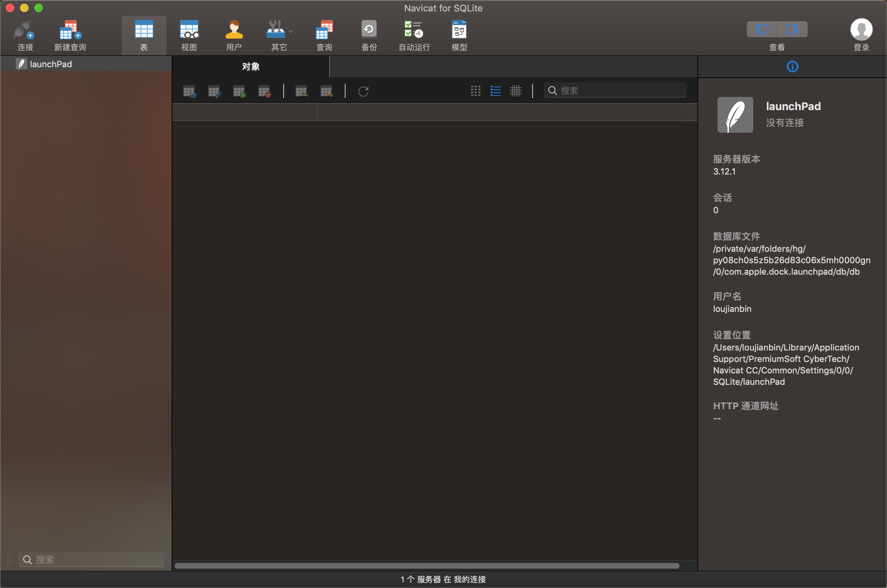The height and width of the screenshot is (588, 887).
Task: Click the open table icon
Action: [189, 92]
